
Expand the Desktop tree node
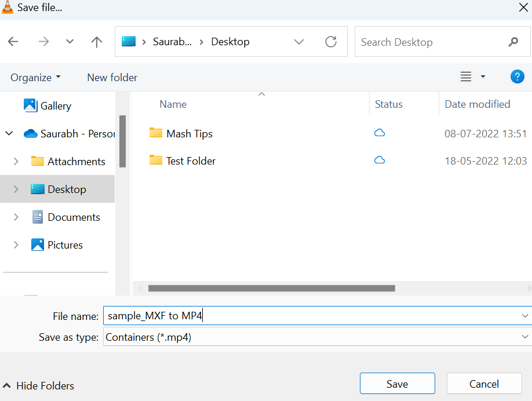16,189
